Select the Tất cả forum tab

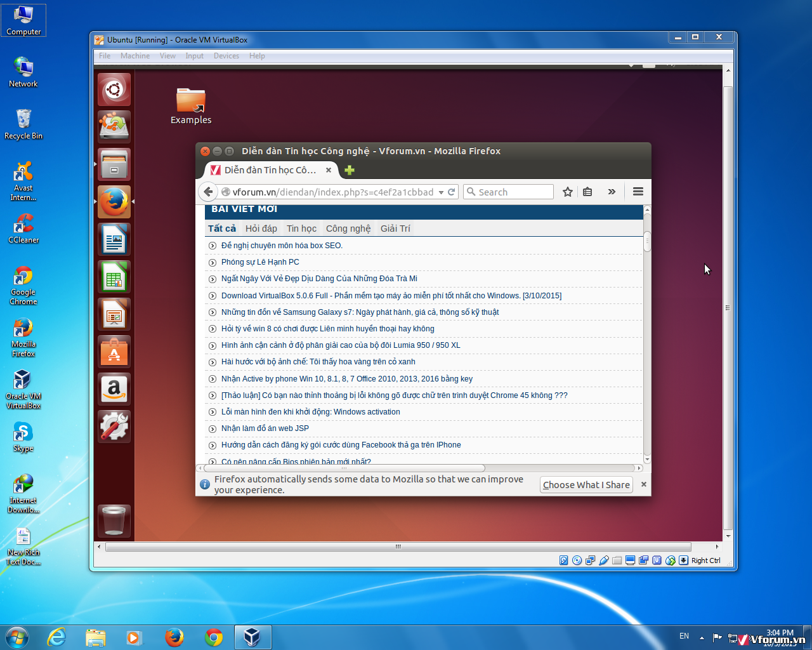(x=222, y=229)
